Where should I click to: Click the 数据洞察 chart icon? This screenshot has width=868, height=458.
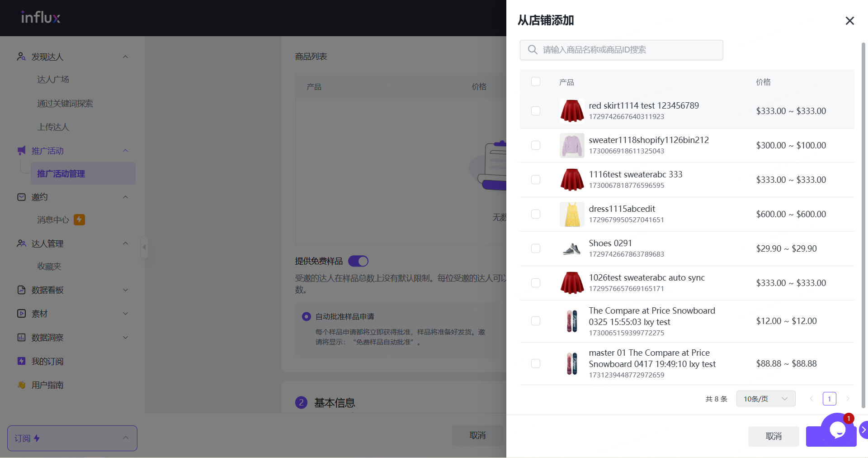coord(21,338)
